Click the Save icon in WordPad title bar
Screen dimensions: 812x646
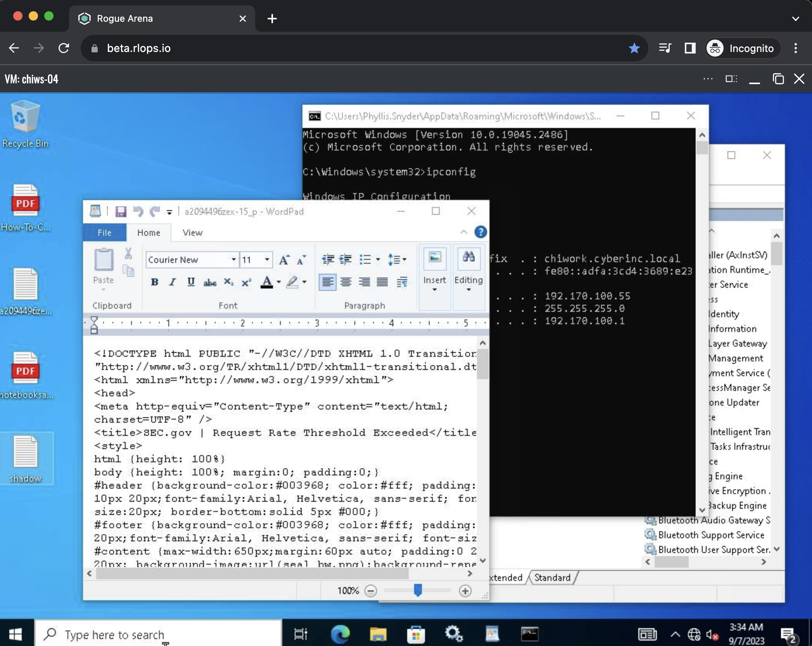point(121,212)
